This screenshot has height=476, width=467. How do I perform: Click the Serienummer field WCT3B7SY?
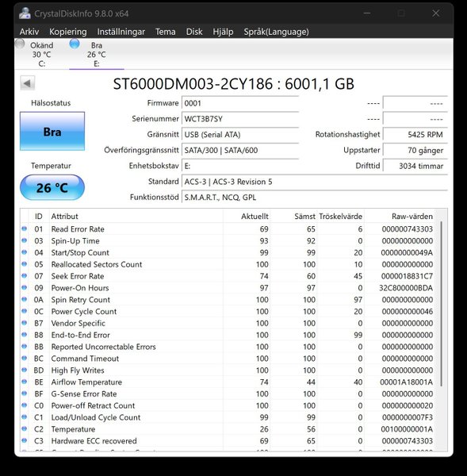(240, 119)
